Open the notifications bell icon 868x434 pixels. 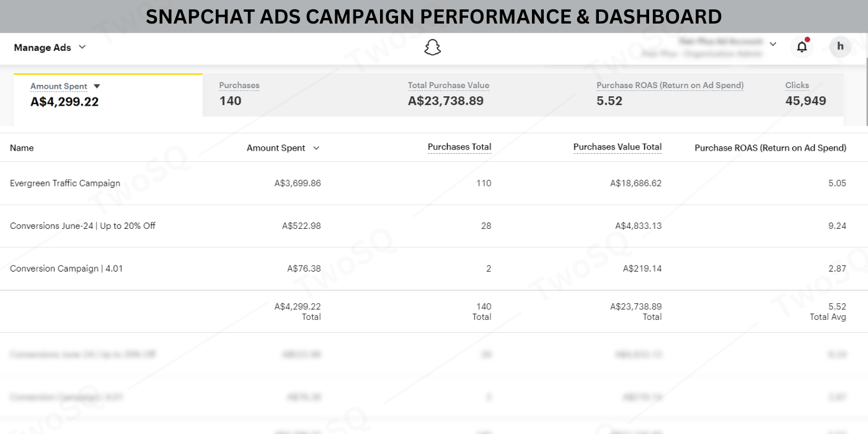point(802,46)
